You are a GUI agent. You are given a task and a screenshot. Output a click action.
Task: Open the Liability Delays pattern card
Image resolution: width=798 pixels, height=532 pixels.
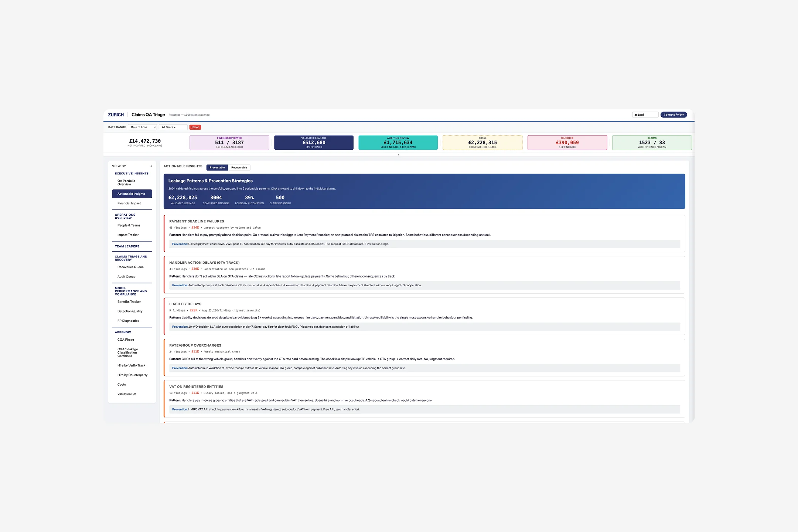[424, 316]
